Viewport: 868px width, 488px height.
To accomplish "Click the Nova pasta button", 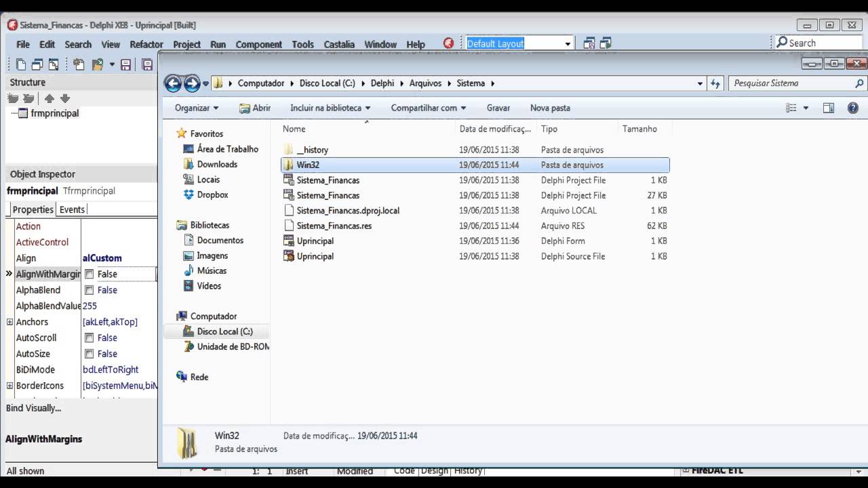I will tap(550, 108).
